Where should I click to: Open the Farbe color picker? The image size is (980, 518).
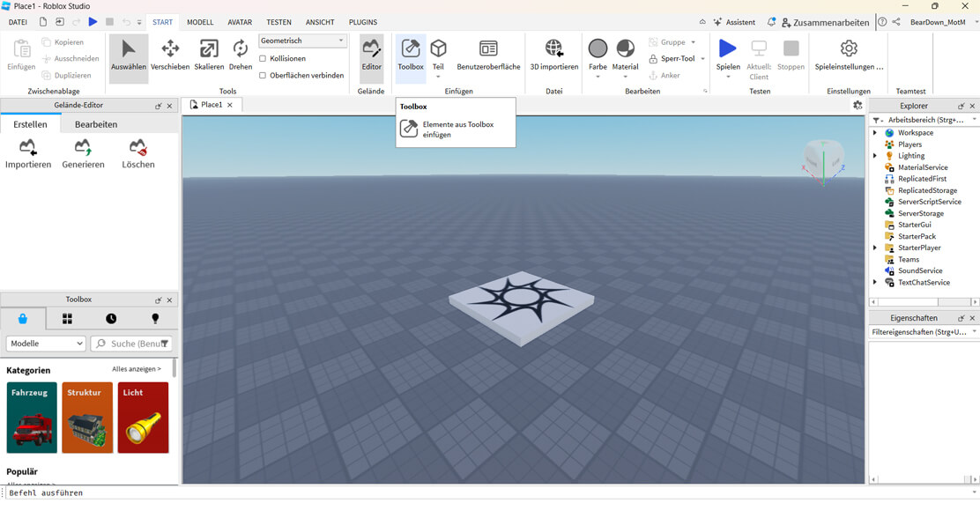coord(598,57)
